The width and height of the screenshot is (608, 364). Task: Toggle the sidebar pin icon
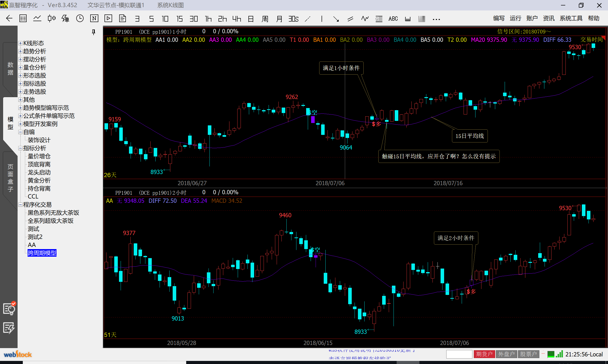click(x=93, y=32)
